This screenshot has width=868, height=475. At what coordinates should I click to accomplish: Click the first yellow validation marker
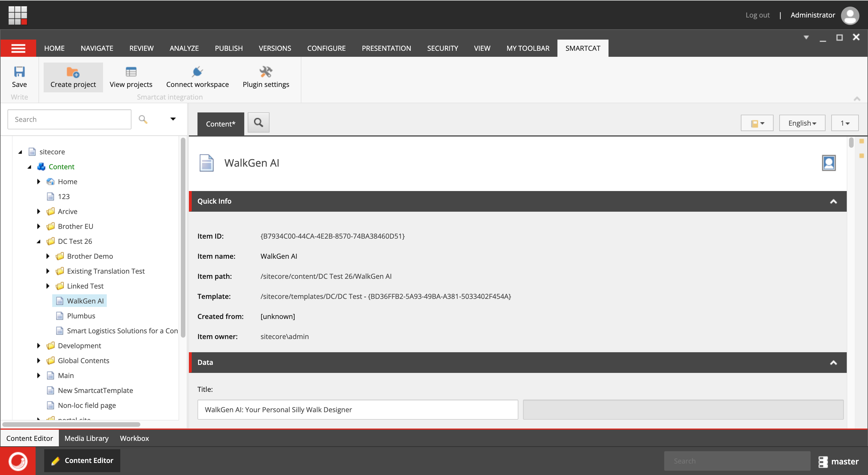point(862,141)
